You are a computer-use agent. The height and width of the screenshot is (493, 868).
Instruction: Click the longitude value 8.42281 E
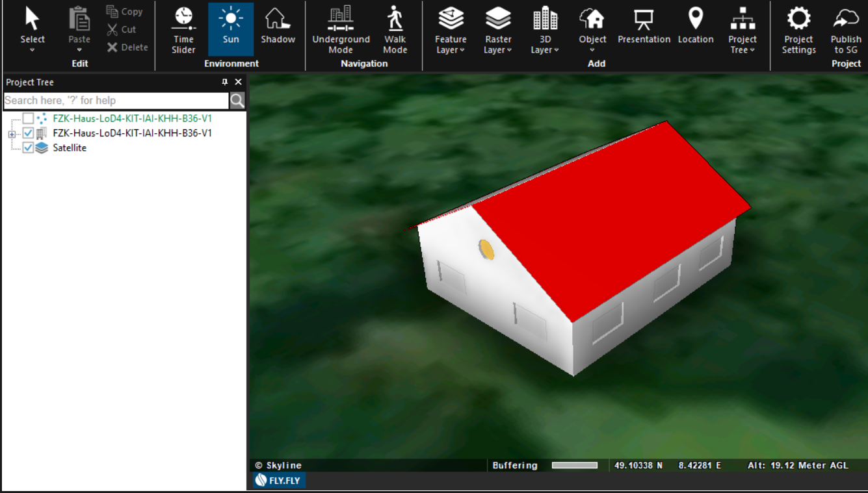coord(700,465)
